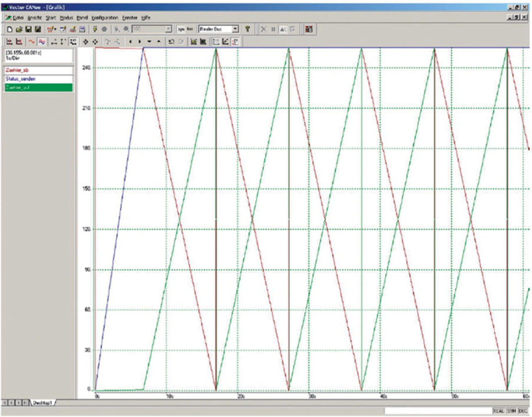Click the REAL status bar indicator
This screenshot has width=532, height=417.
[x=498, y=411]
